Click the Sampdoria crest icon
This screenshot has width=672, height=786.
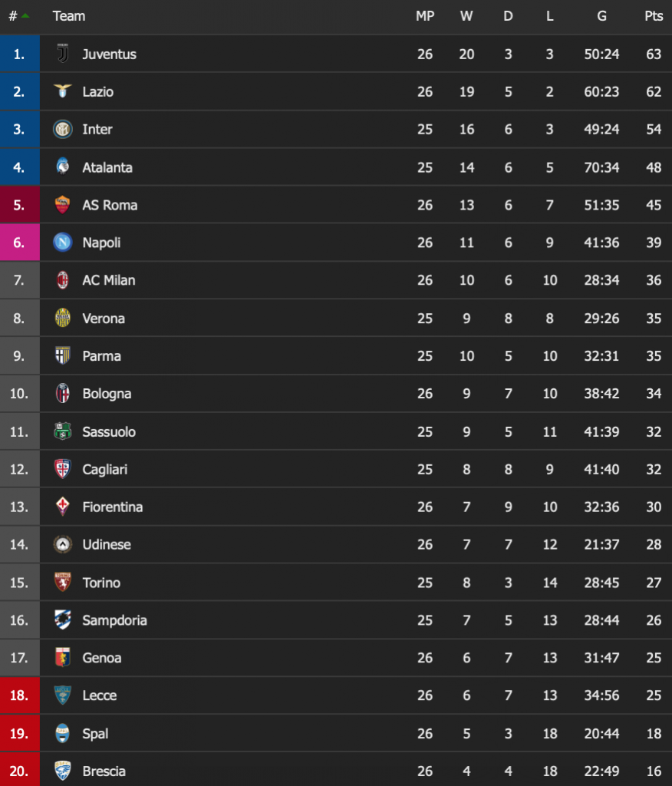63,620
